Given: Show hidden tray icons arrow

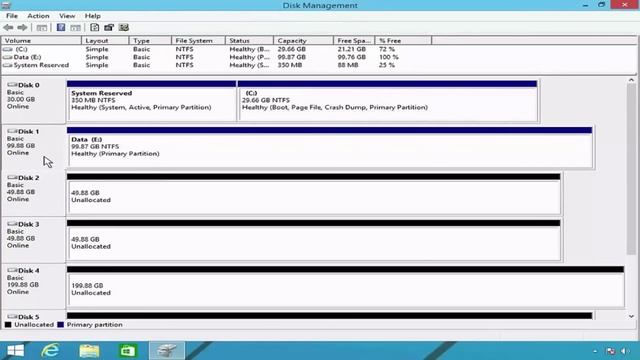Looking at the screenshot, I should (595, 351).
